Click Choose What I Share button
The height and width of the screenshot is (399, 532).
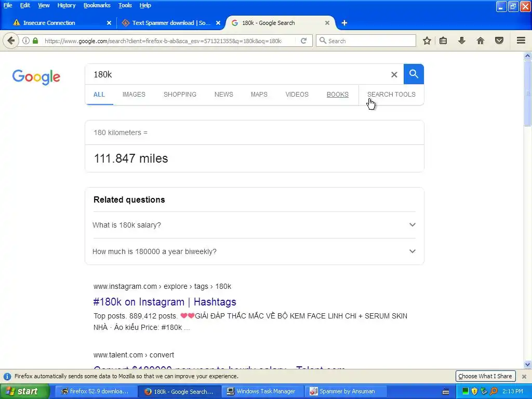[x=485, y=376]
